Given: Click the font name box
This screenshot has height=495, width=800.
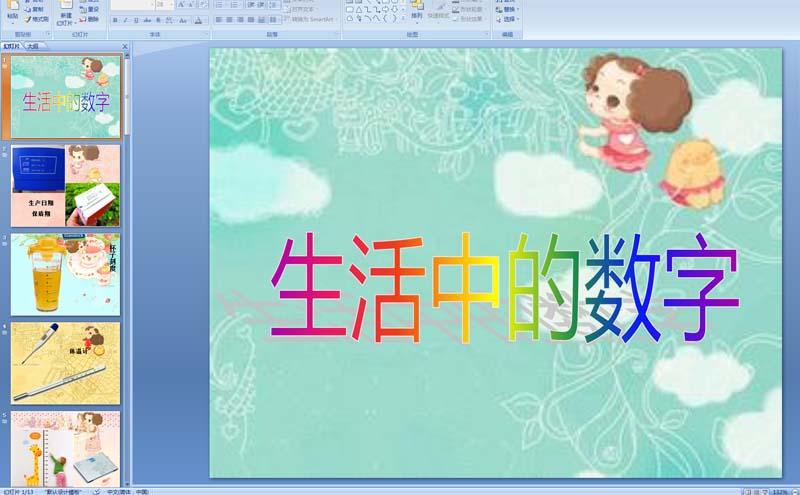Looking at the screenshot, I should tap(132, 5).
